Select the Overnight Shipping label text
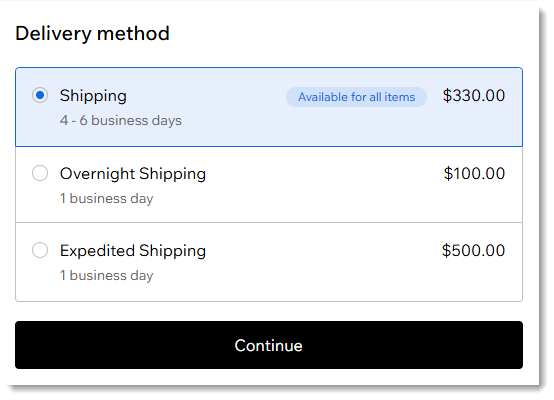This screenshot has height=400, width=554. coord(133,174)
